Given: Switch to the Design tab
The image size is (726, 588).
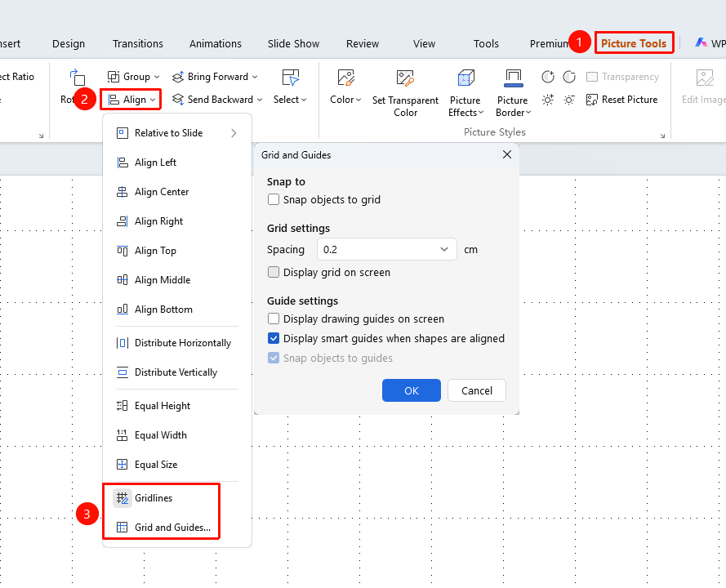Looking at the screenshot, I should [x=69, y=44].
